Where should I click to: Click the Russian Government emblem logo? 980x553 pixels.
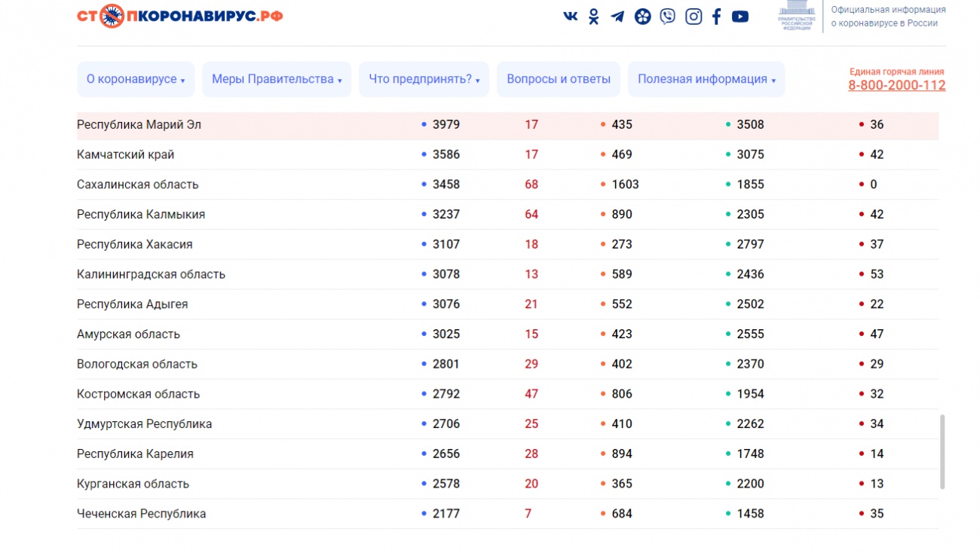coord(796,15)
